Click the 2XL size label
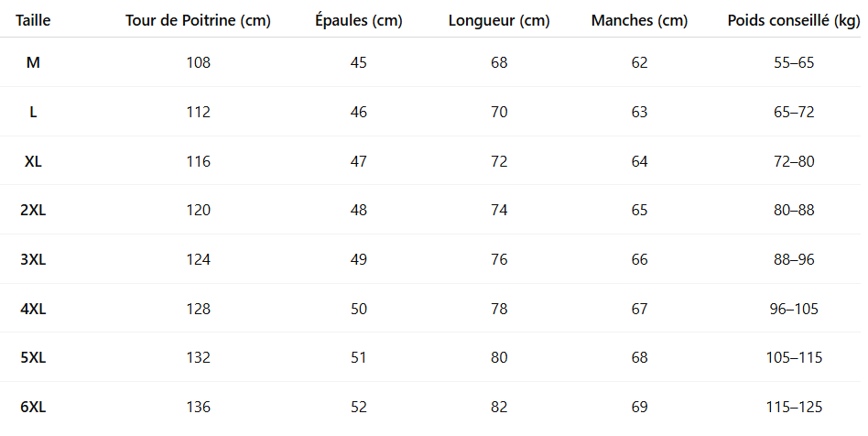The width and height of the screenshot is (868, 436). (x=33, y=211)
